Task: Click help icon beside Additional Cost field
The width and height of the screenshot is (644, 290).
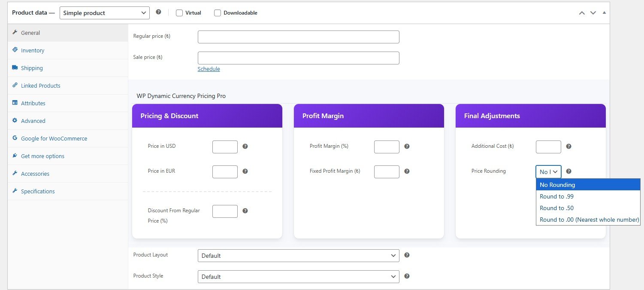Action: click(x=568, y=147)
